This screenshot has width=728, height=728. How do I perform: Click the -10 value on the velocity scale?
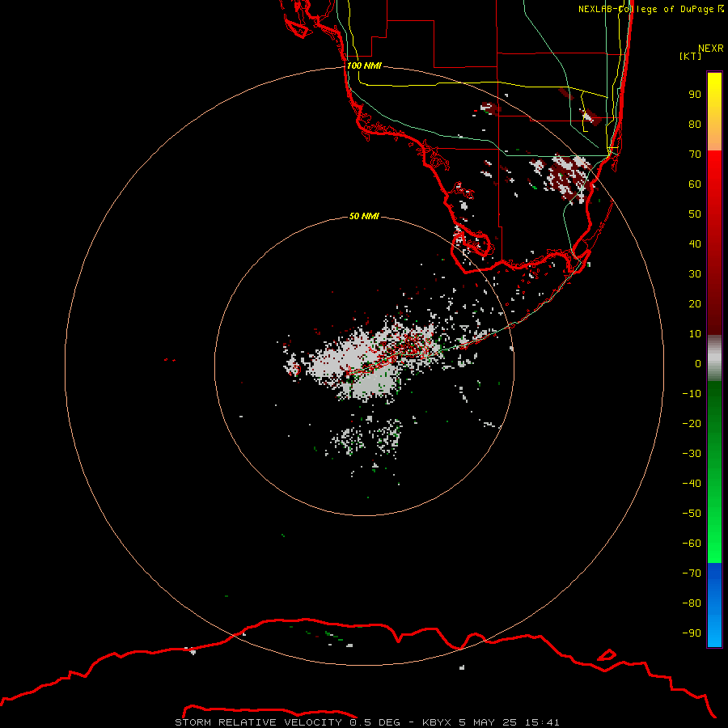pos(692,394)
